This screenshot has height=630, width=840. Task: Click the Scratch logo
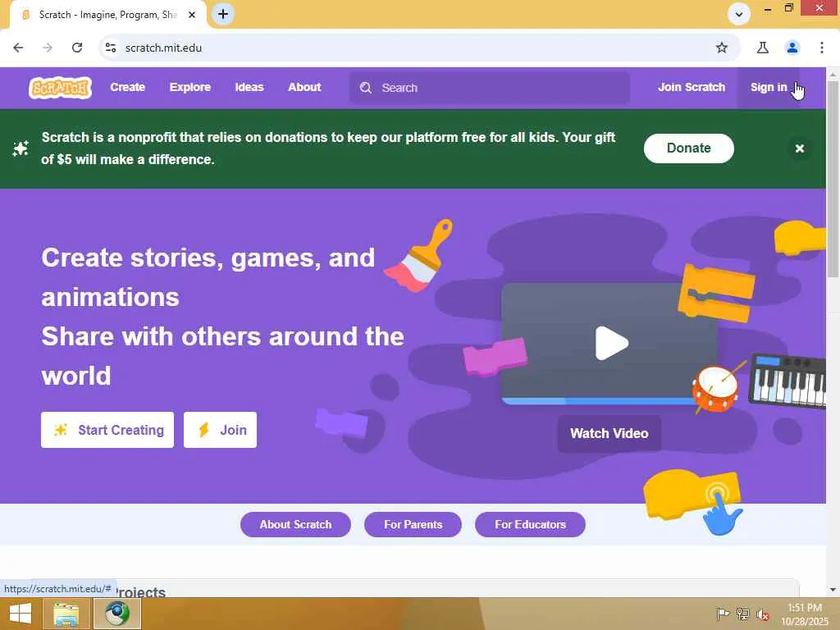[x=60, y=87]
